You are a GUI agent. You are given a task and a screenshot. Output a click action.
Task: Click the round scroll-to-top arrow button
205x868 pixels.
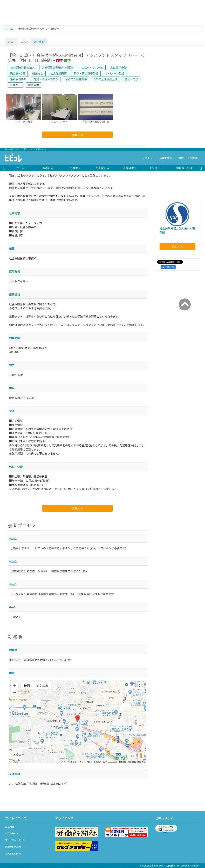(184, 305)
